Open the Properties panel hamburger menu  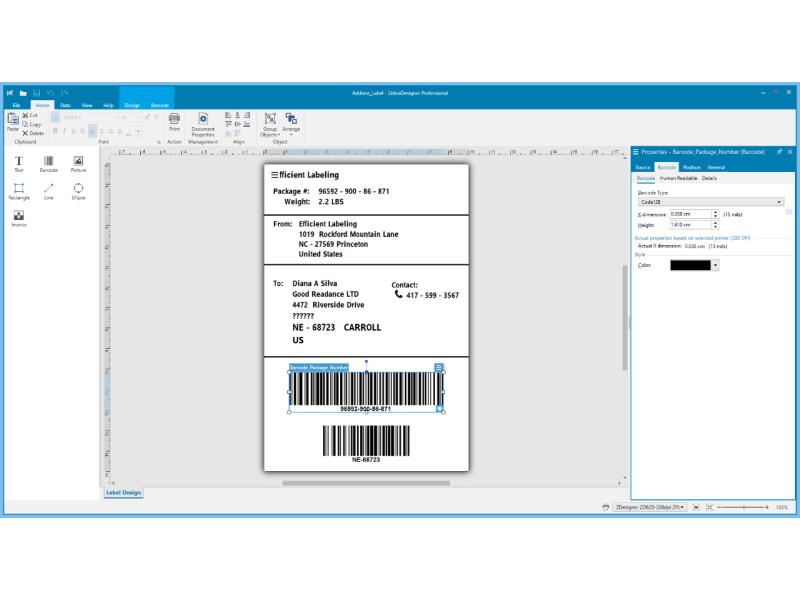(636, 152)
